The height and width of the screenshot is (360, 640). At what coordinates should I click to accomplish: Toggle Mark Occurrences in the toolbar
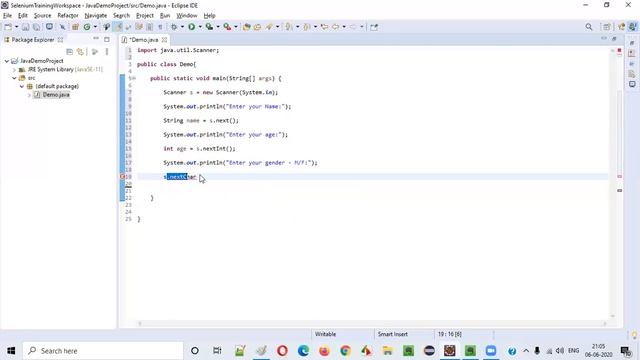(x=118, y=27)
